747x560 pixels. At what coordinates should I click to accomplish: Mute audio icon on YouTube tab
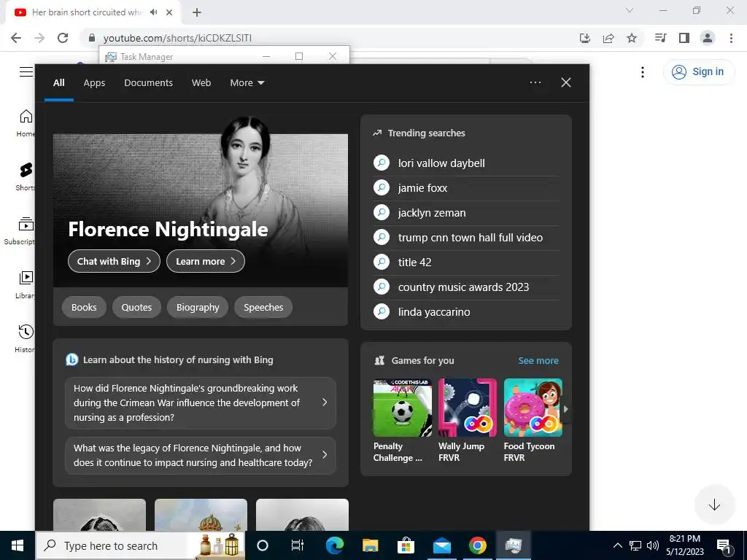click(x=153, y=12)
